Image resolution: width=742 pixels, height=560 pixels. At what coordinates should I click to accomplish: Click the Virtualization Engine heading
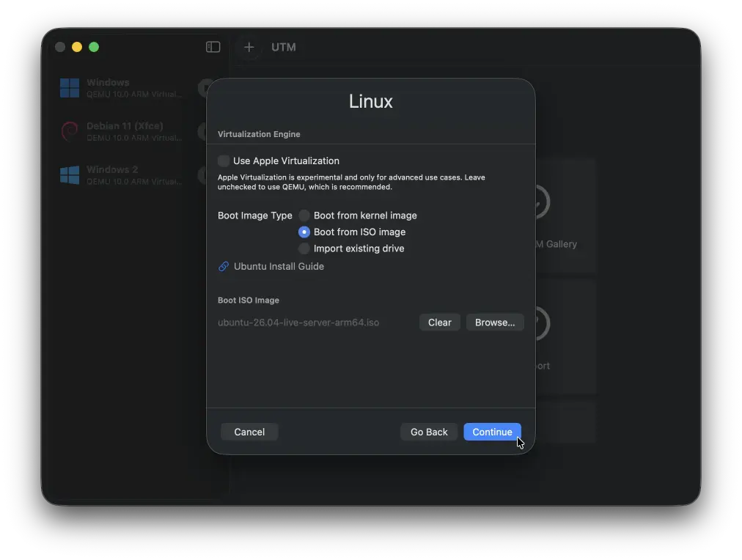259,134
